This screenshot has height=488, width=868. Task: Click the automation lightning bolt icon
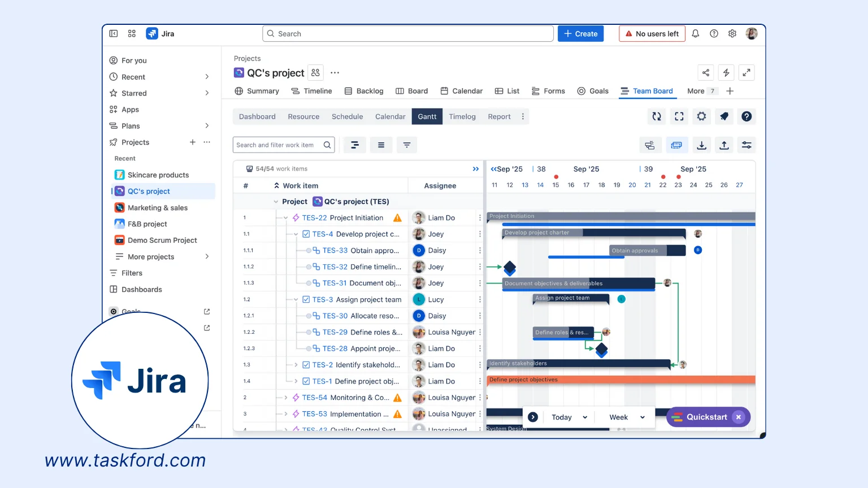(726, 73)
